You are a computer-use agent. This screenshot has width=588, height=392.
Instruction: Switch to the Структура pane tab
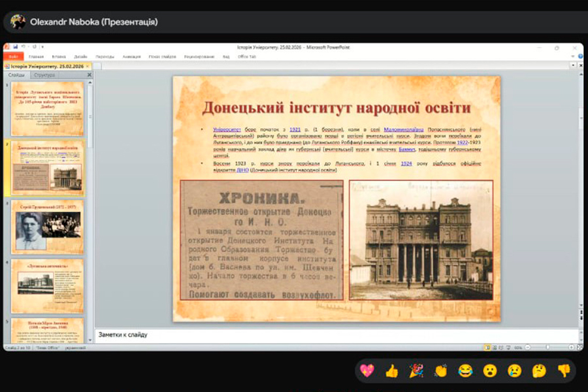coord(44,75)
